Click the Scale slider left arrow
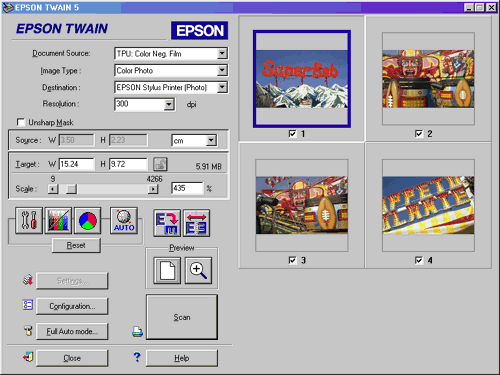Viewport: 500px width, 375px height. (53, 189)
